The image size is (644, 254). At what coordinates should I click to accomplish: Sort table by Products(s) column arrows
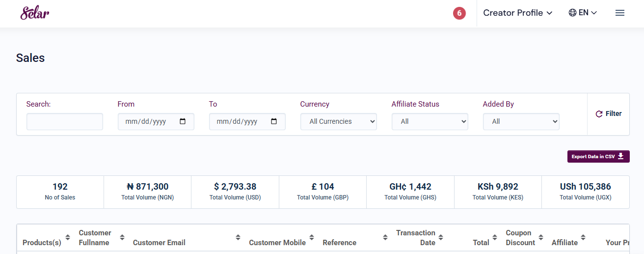click(x=68, y=238)
